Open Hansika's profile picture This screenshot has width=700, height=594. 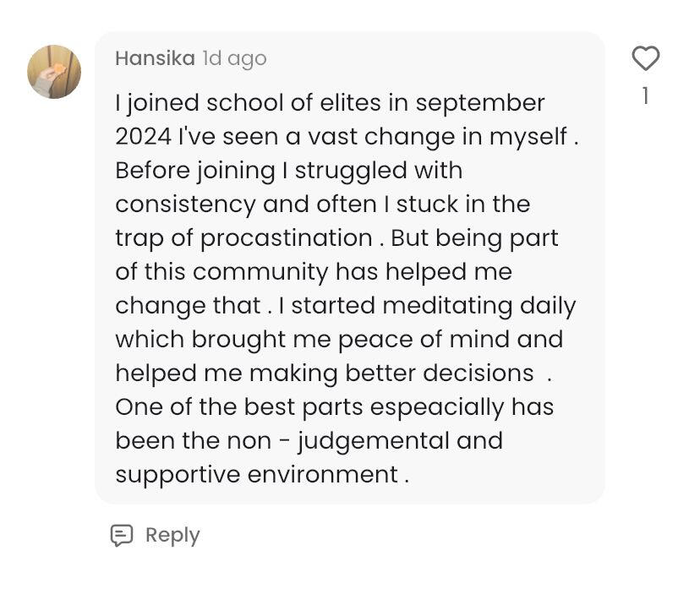pyautogui.click(x=54, y=72)
